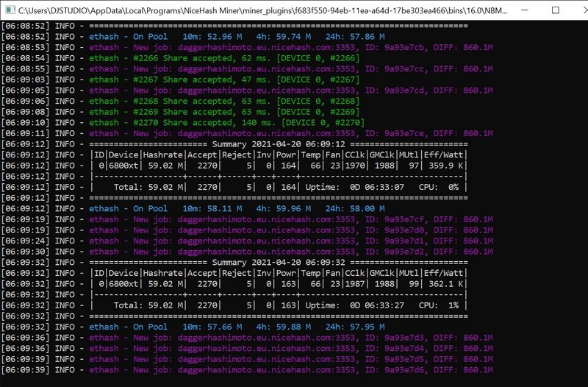Click the CClk value 1987
Viewport: 588px width, 387px height.
[355, 284]
